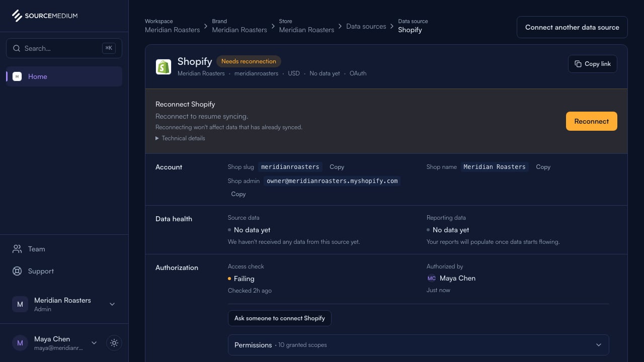The image size is (644, 362).
Task: Click Connect another data source button
Action: click(x=572, y=27)
